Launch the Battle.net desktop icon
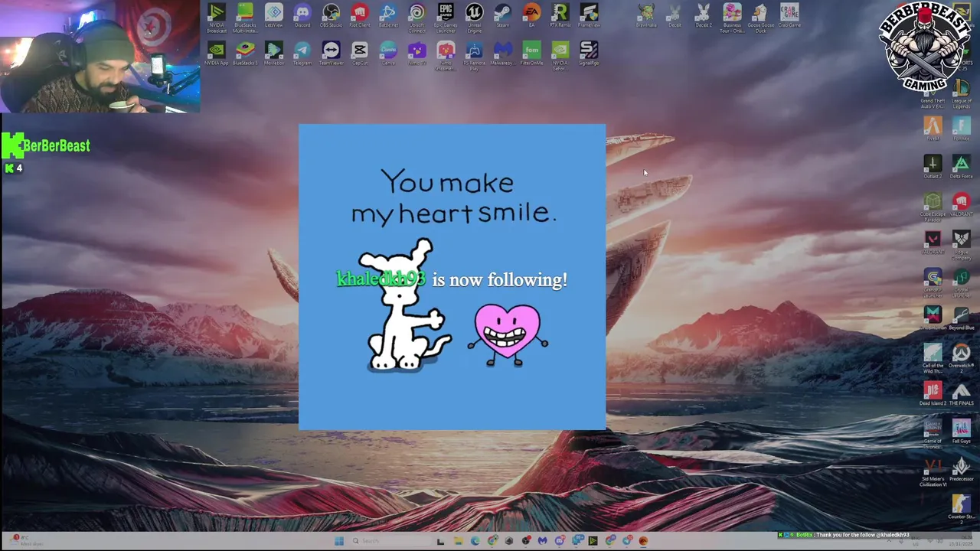This screenshot has height=551, width=980. pos(388,16)
